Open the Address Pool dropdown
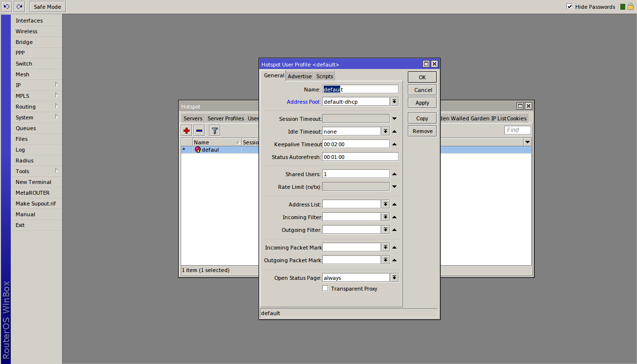This screenshot has height=364, width=637. [x=394, y=102]
